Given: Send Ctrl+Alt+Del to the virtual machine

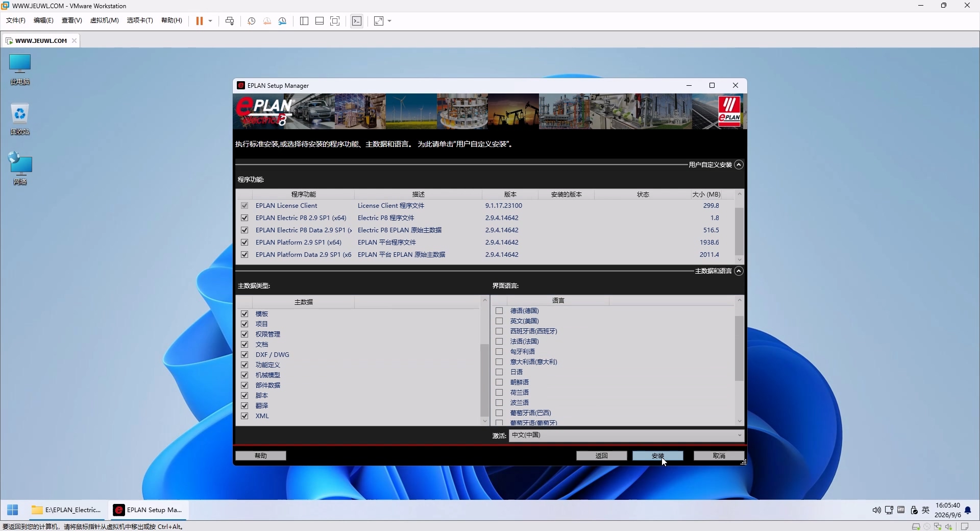Looking at the screenshot, I should 230,21.
